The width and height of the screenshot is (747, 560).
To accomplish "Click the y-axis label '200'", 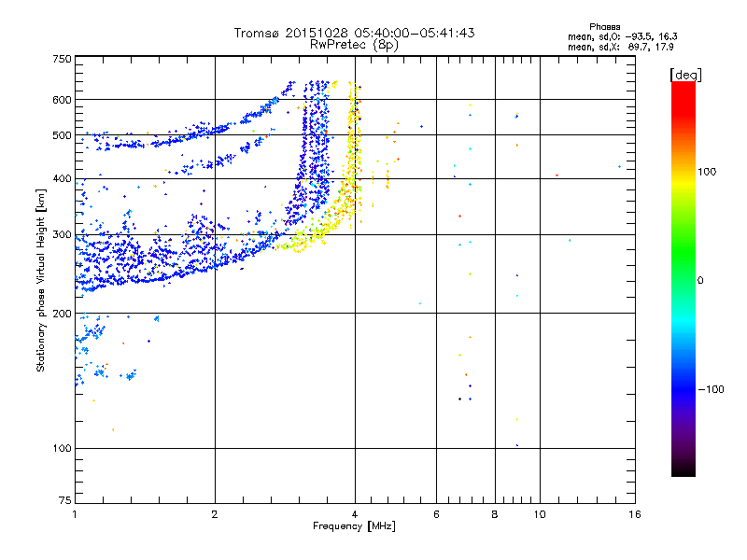I will (x=62, y=314).
